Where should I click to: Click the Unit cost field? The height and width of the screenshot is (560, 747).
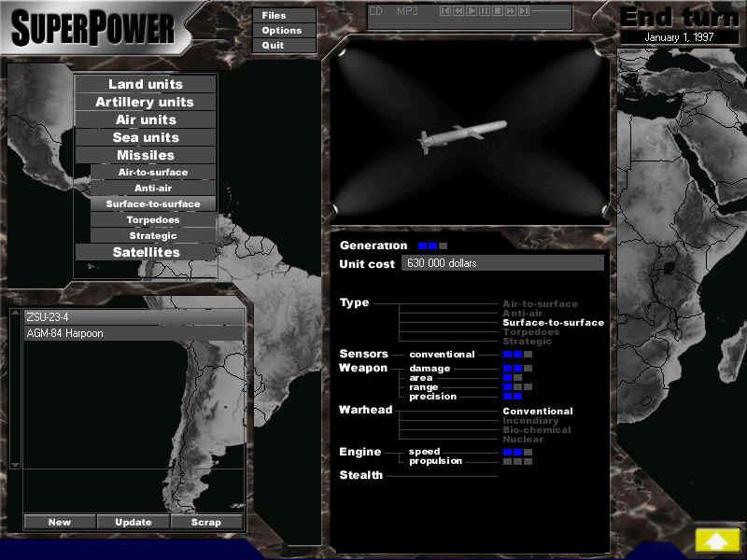point(502,263)
